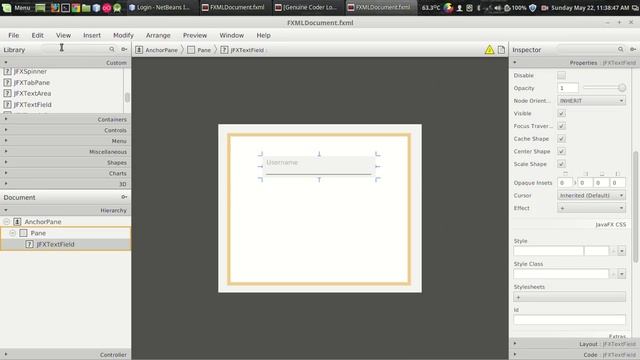Click the yellow warning triangle icon
The width and height of the screenshot is (640, 360).
489,50
